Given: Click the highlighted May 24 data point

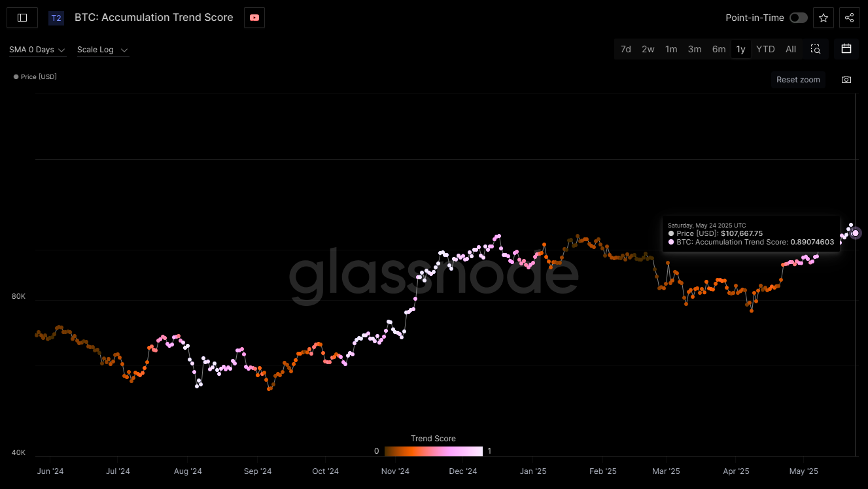Looking at the screenshot, I should 855,233.
